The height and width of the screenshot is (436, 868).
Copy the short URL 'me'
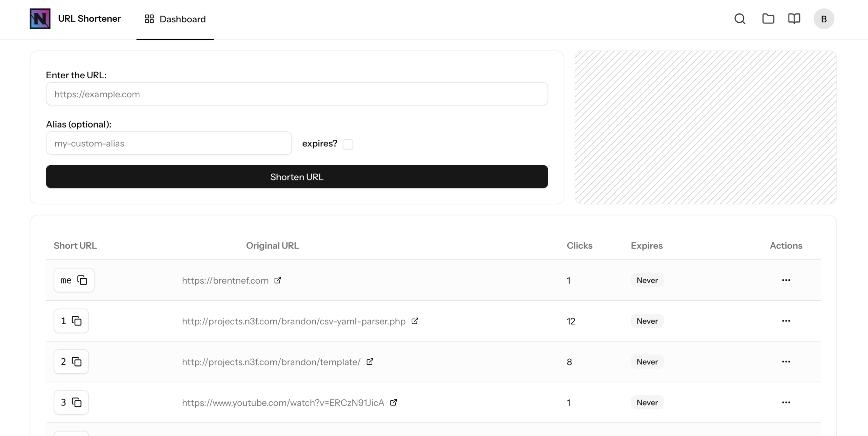tap(82, 280)
